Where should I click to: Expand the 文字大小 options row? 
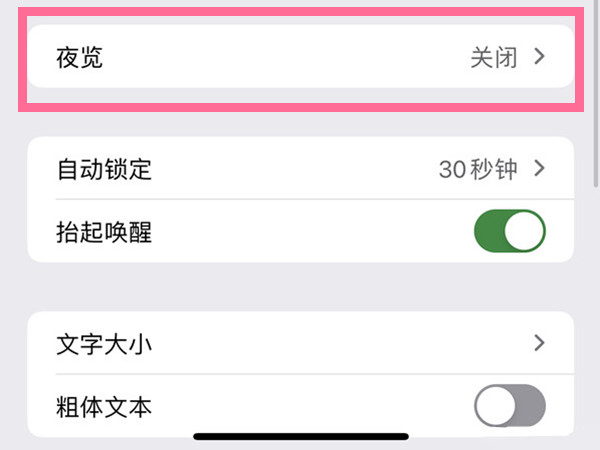click(x=301, y=343)
